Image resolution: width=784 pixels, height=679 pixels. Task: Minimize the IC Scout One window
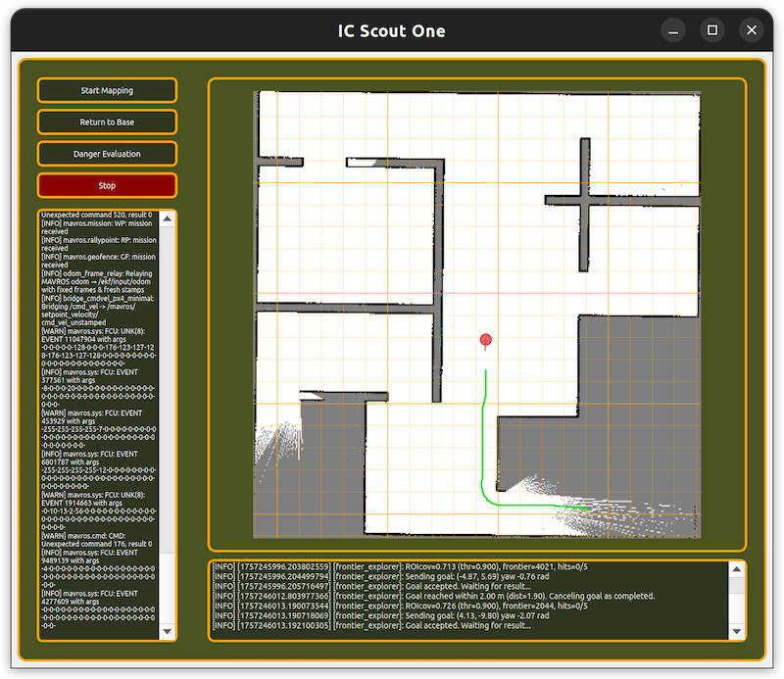[x=673, y=30]
